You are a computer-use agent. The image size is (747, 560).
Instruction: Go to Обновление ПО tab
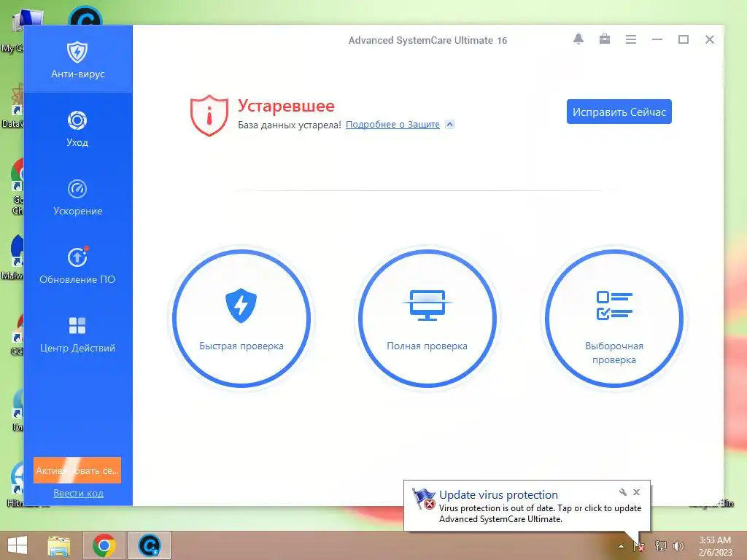click(x=77, y=265)
